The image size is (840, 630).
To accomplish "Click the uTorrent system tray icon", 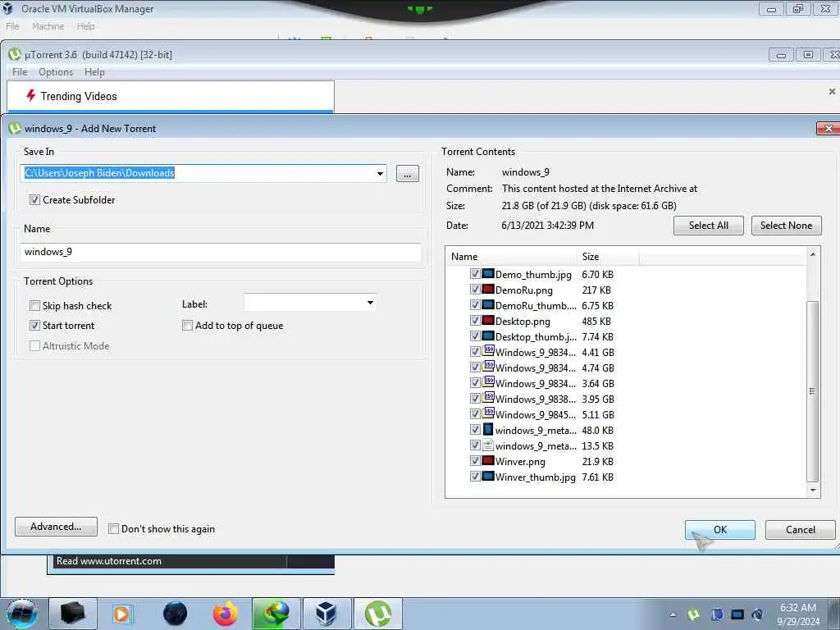I will click(694, 614).
